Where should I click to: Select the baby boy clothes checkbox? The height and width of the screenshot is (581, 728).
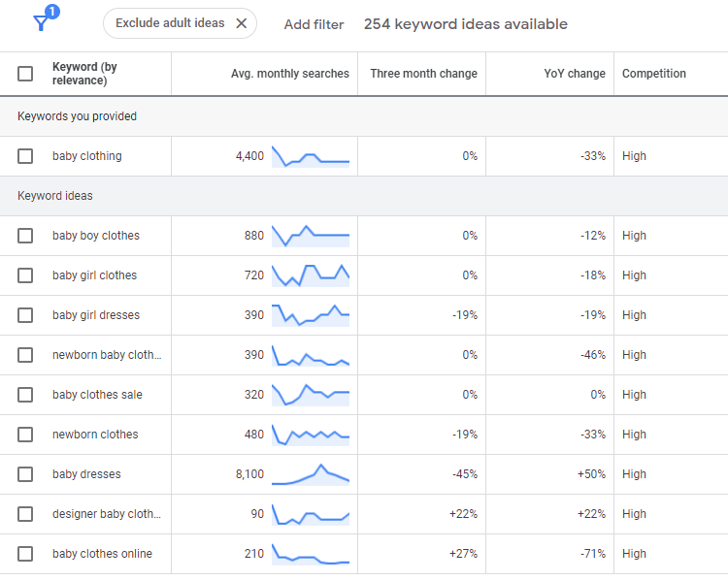25,236
